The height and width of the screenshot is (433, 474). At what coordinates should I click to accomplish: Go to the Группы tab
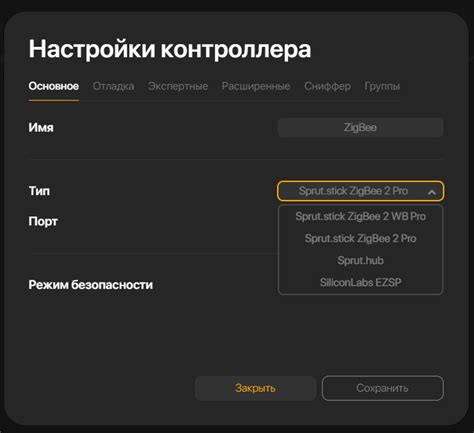382,86
